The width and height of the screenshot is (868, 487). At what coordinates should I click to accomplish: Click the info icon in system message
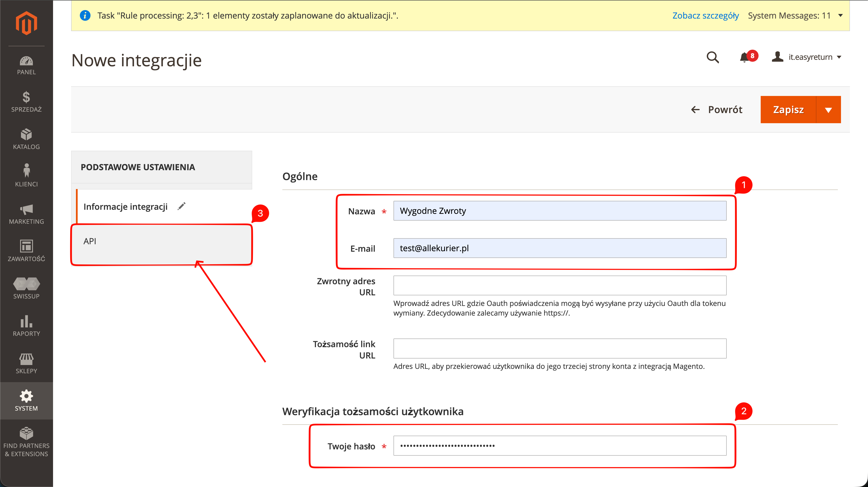tap(85, 15)
